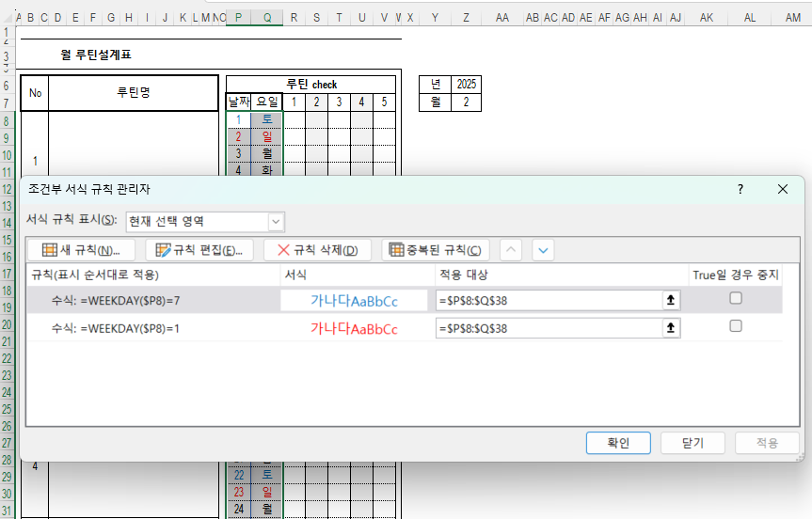Click the True일 경우 중지 column header
This screenshot has width=812, height=519.
point(736,275)
